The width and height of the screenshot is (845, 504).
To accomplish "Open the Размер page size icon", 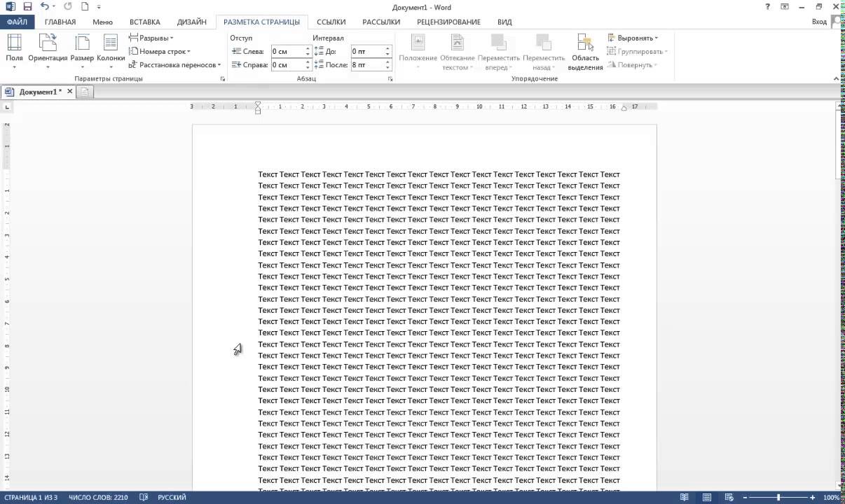I will pyautogui.click(x=82, y=50).
